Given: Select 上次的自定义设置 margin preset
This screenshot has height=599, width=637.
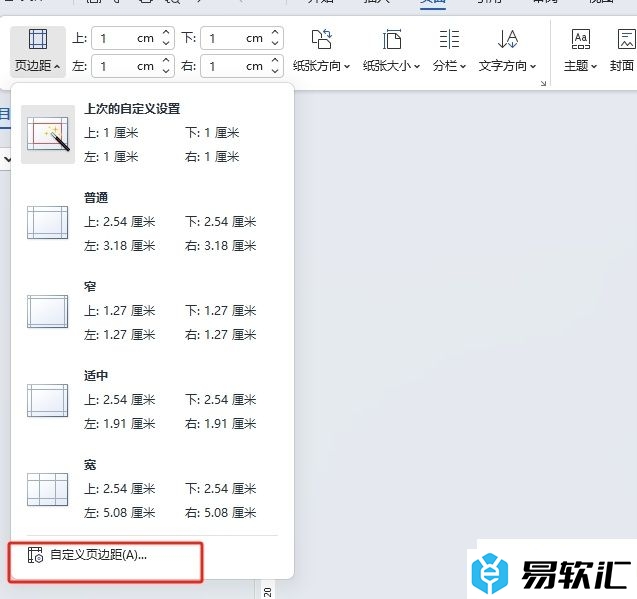Looking at the screenshot, I should (152, 133).
